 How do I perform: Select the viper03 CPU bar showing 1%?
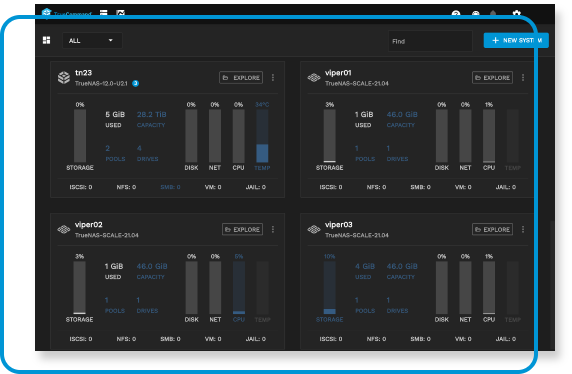coord(489,288)
